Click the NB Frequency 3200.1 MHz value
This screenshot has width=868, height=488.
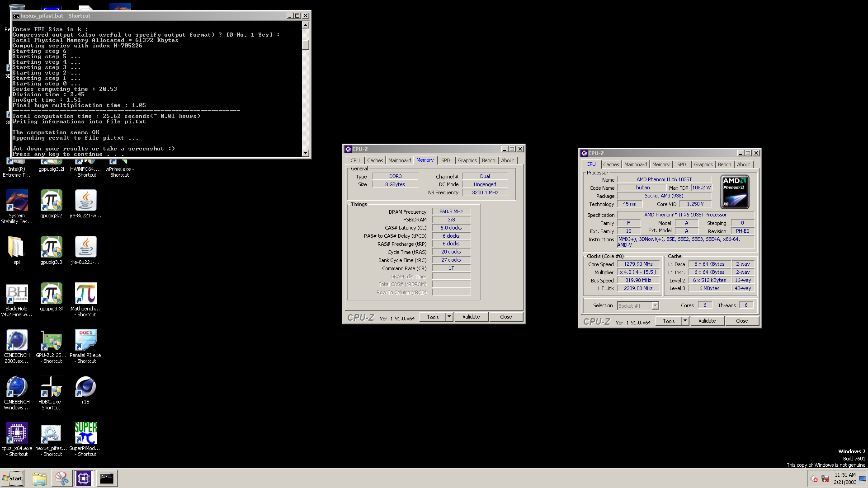485,192
